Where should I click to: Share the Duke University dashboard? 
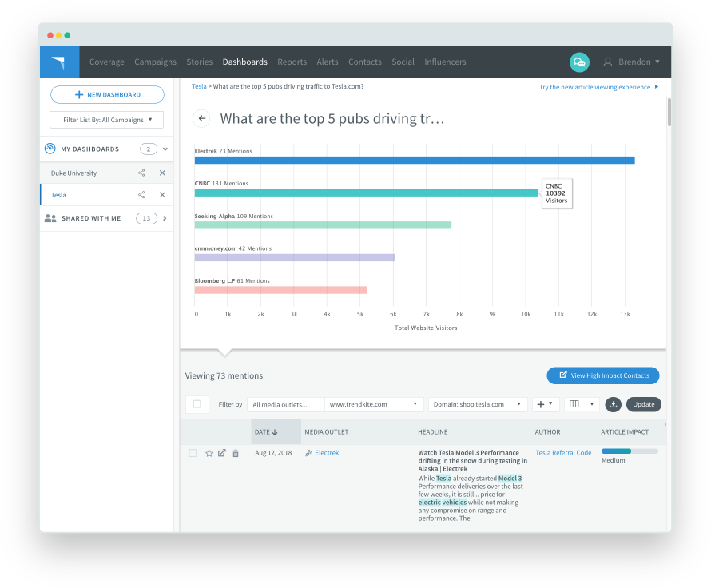141,173
